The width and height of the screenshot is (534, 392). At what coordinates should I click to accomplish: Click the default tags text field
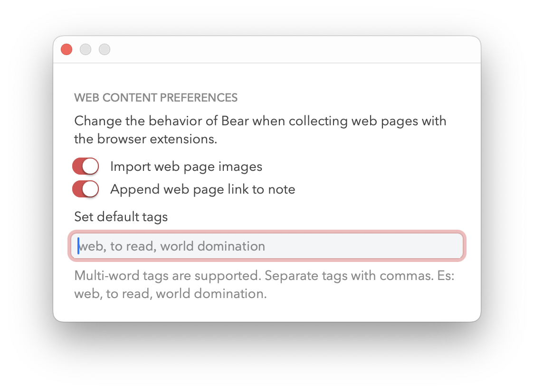point(267,246)
